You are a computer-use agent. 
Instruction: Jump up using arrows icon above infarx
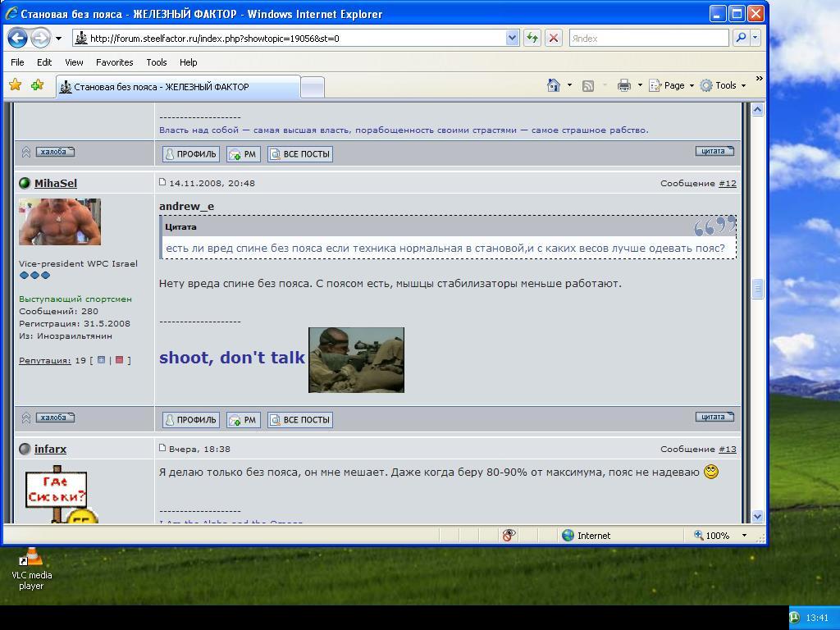[25, 418]
